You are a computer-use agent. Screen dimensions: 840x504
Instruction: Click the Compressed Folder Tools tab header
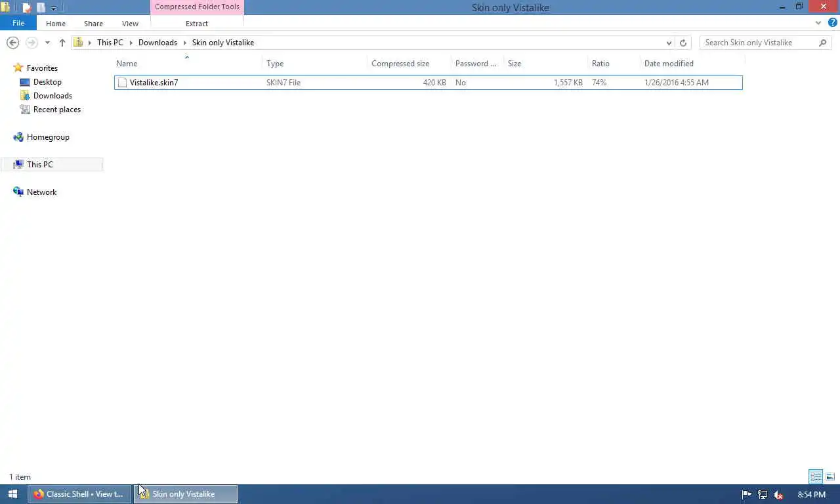tap(197, 7)
